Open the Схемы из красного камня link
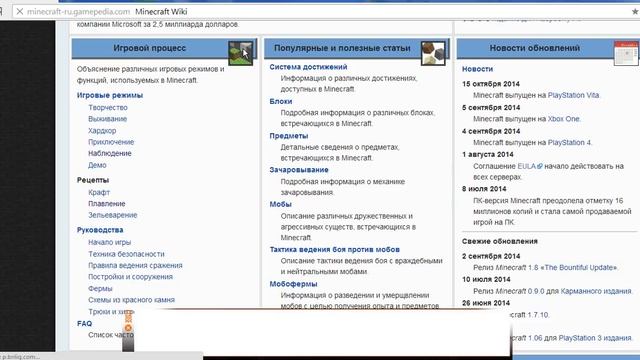 click(x=131, y=300)
